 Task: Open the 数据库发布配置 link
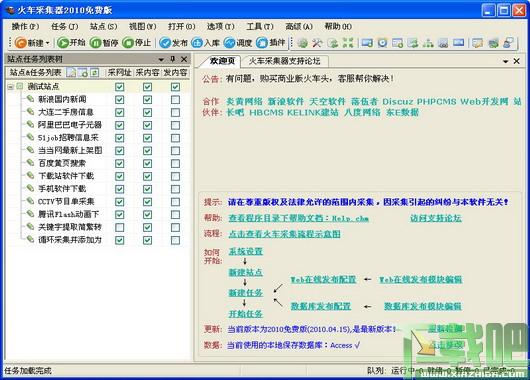pos(321,306)
